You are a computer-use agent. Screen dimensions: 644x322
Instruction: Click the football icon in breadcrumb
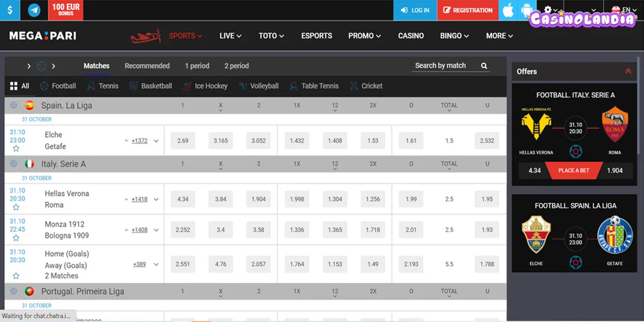41,66
